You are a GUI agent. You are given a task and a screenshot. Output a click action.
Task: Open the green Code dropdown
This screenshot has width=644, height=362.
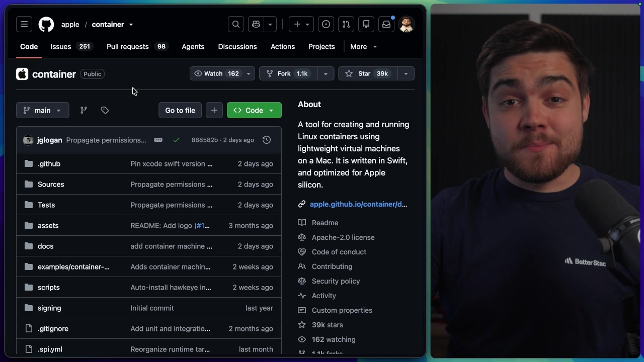coord(254,110)
